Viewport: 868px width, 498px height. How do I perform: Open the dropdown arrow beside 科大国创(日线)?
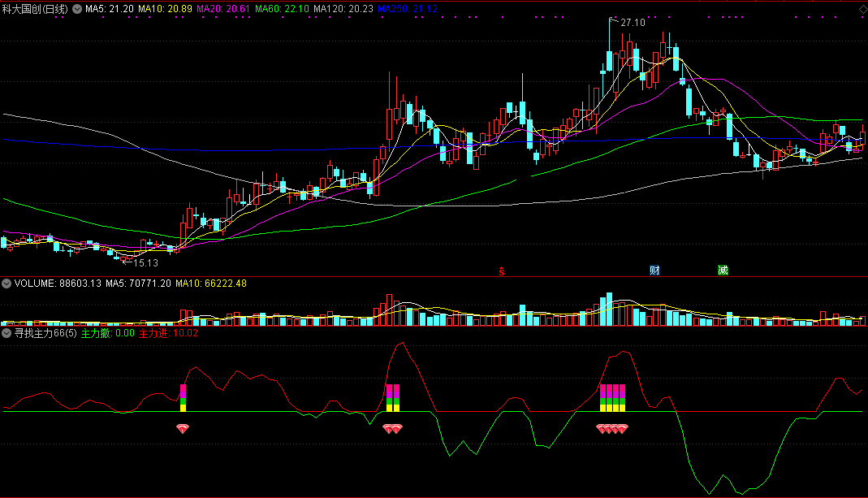tap(77, 9)
